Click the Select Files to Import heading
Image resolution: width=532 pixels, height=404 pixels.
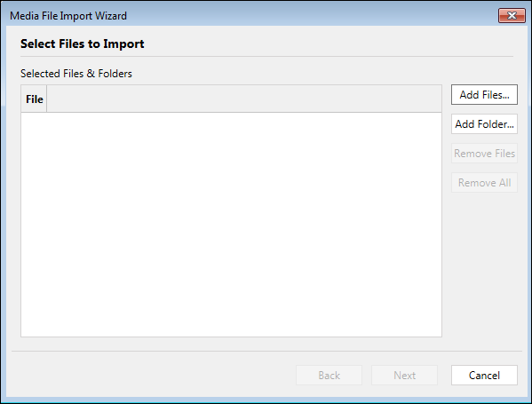pyautogui.click(x=82, y=44)
